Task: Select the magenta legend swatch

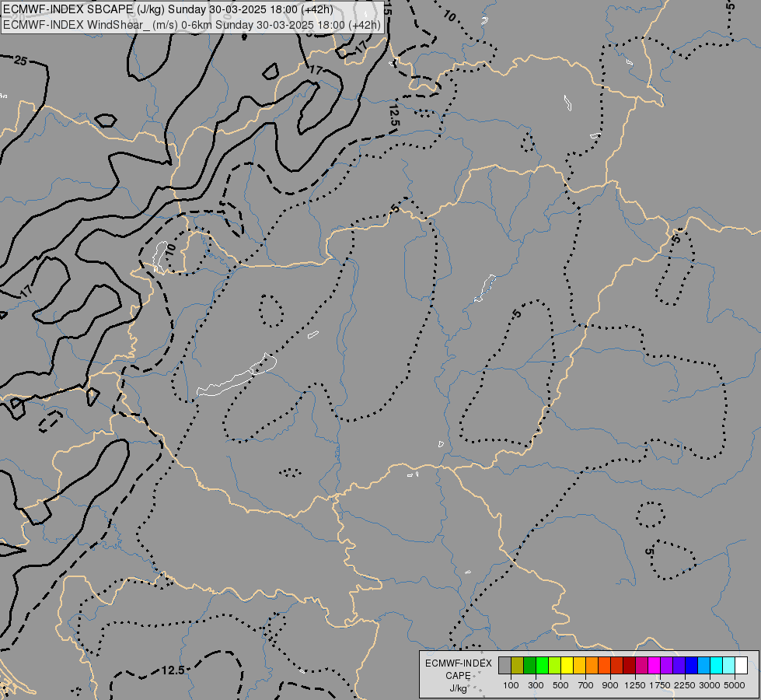Action: tap(655, 666)
